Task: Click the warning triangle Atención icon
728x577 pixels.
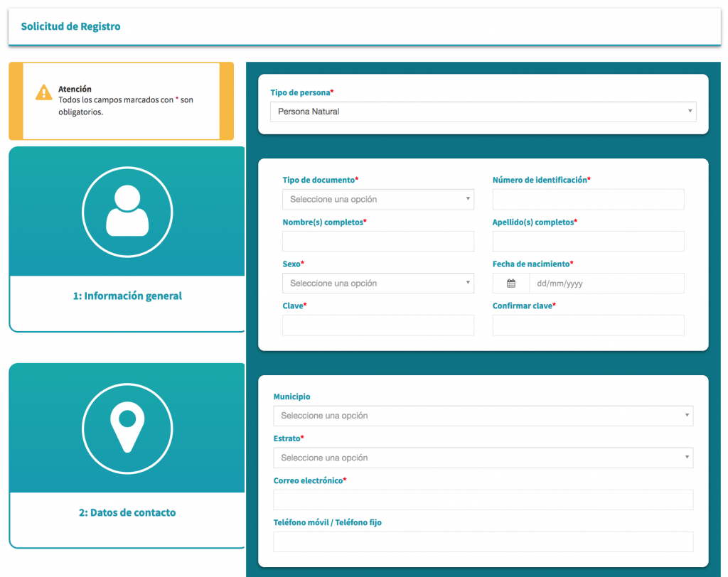Action: click(44, 92)
